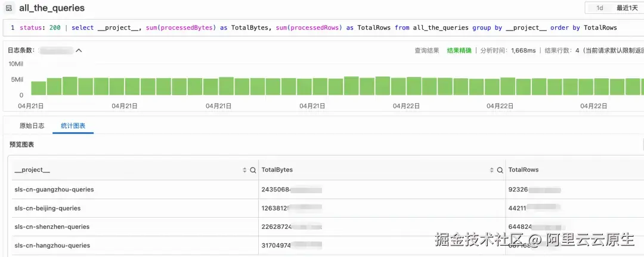This screenshot has height=257, width=644.
Task: Collapse the log count chevron arrow
Action: pyautogui.click(x=79, y=51)
